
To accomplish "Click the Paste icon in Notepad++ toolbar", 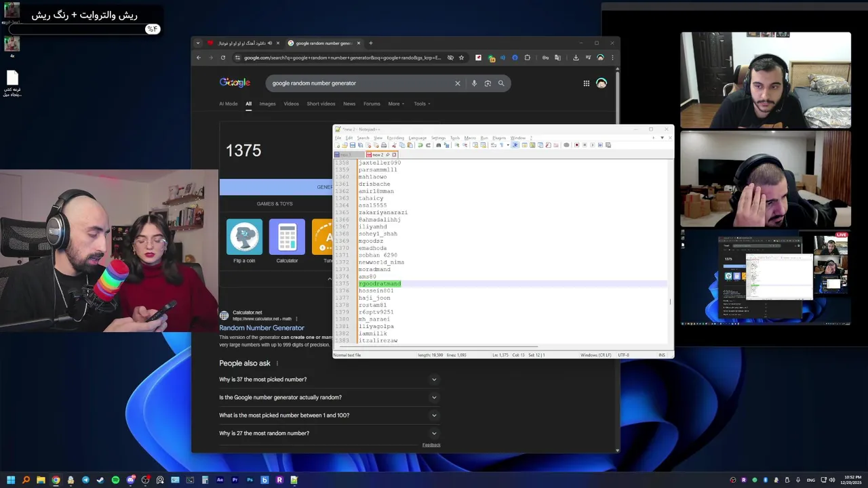I will [410, 145].
